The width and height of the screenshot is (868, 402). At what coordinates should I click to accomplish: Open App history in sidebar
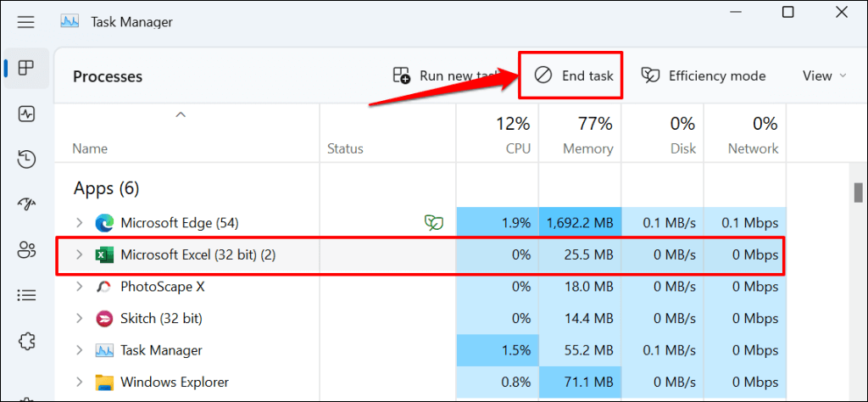pos(26,159)
